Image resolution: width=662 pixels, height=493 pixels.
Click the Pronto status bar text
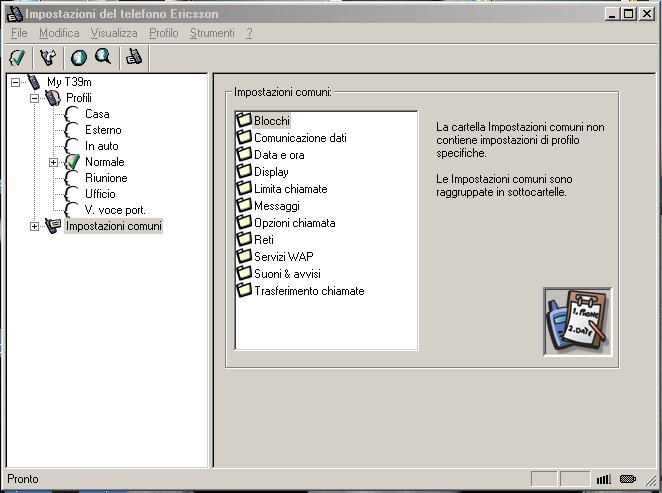[x=23, y=479]
